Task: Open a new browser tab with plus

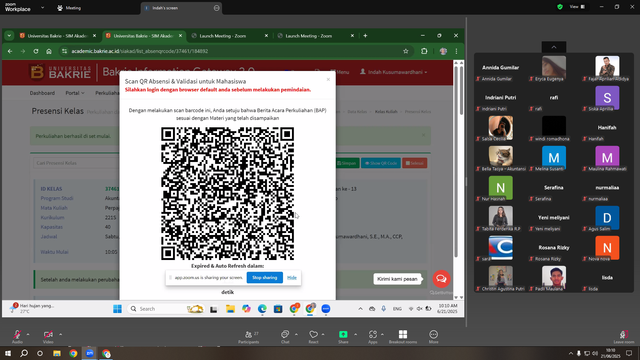Action: click(x=365, y=36)
